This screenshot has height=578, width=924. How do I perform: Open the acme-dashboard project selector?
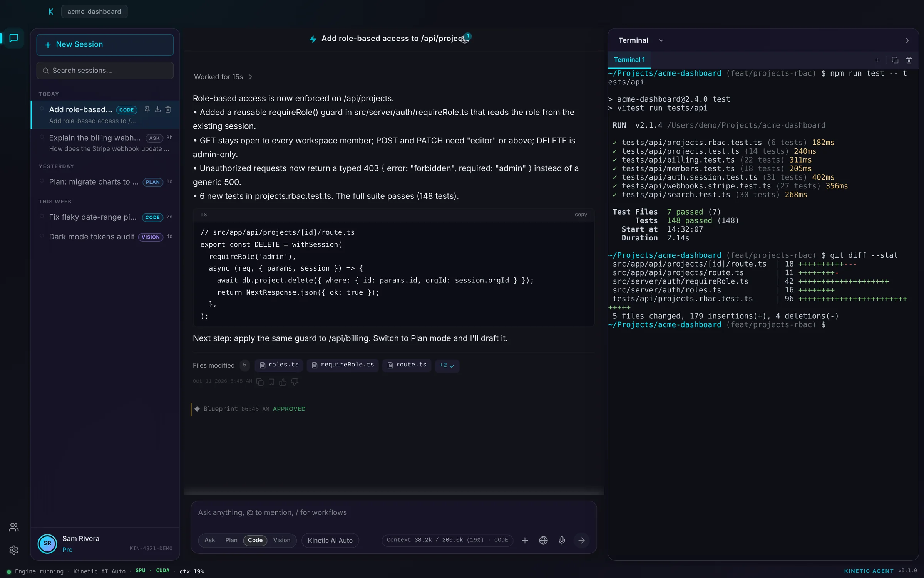tap(94, 12)
